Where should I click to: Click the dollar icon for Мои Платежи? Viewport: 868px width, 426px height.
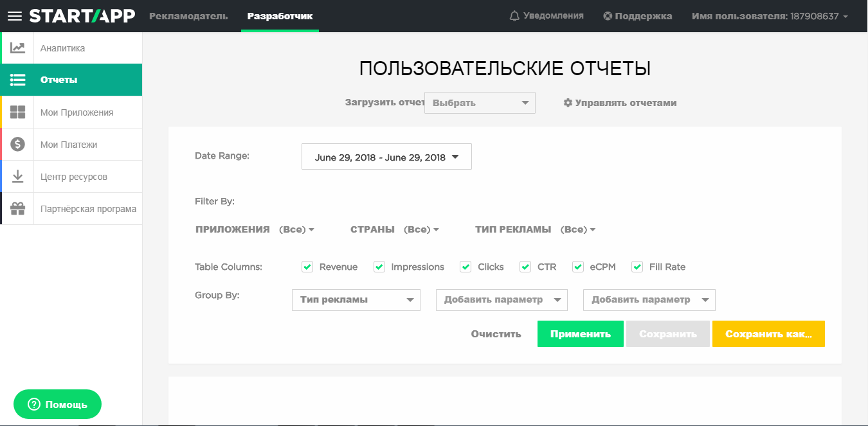[x=17, y=144]
